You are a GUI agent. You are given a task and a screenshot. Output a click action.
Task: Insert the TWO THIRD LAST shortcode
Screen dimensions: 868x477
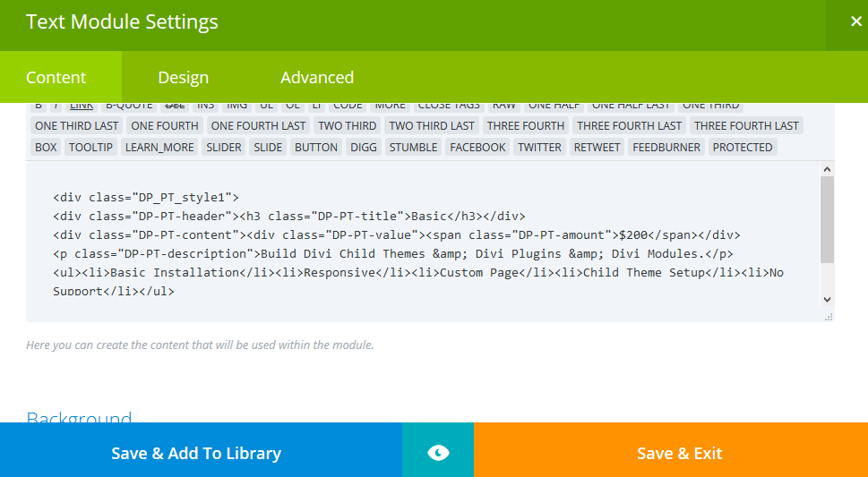click(x=431, y=125)
